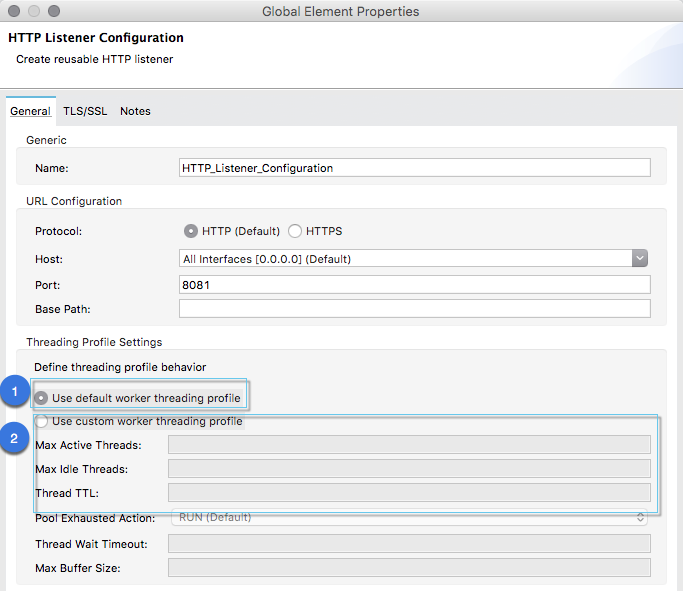Enable Use custom worker threading profile
The height and width of the screenshot is (591, 683).
[x=42, y=421]
